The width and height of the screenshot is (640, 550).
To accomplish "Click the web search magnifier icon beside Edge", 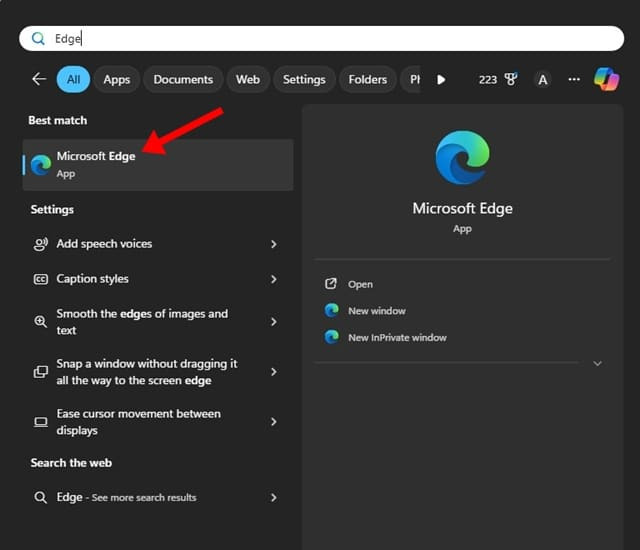I will pos(40,497).
